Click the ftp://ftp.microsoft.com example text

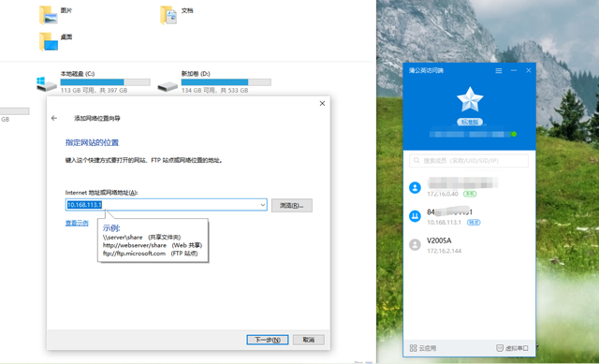pyautogui.click(x=134, y=254)
